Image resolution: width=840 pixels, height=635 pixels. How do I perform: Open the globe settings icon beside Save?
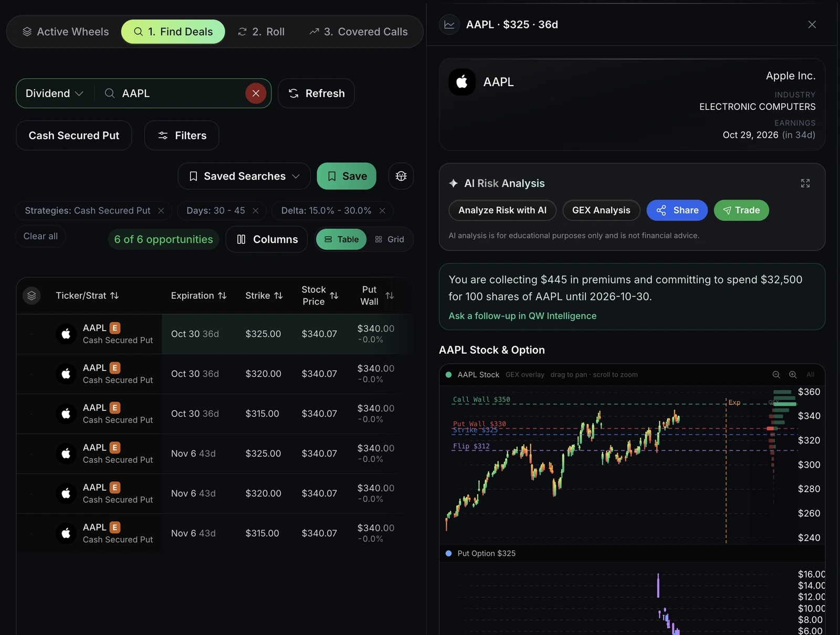[401, 176]
